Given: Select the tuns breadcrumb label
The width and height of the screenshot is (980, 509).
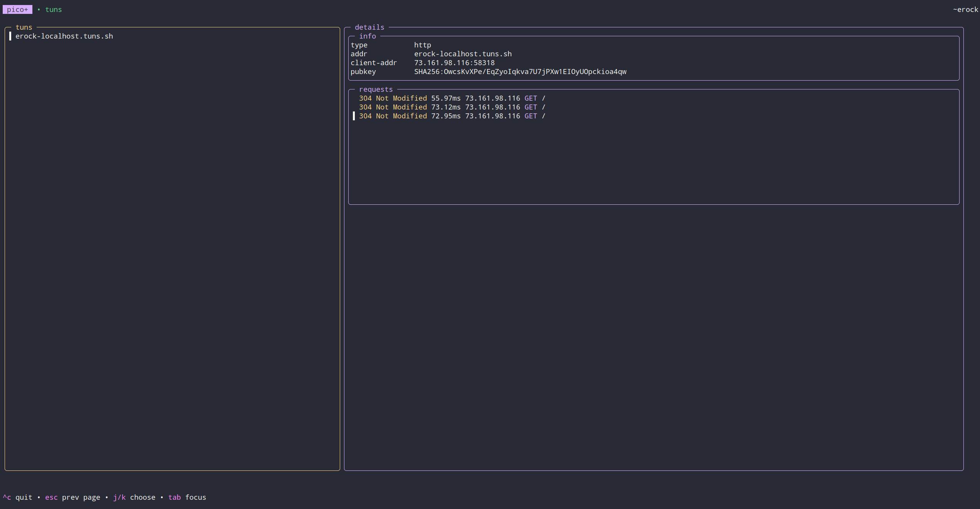Looking at the screenshot, I should (53, 10).
